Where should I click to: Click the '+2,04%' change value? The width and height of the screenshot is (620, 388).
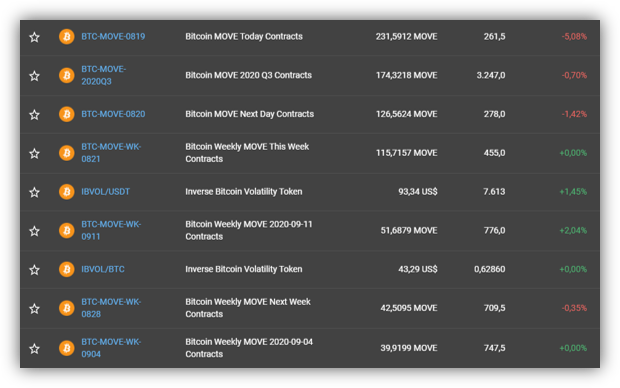(x=573, y=230)
